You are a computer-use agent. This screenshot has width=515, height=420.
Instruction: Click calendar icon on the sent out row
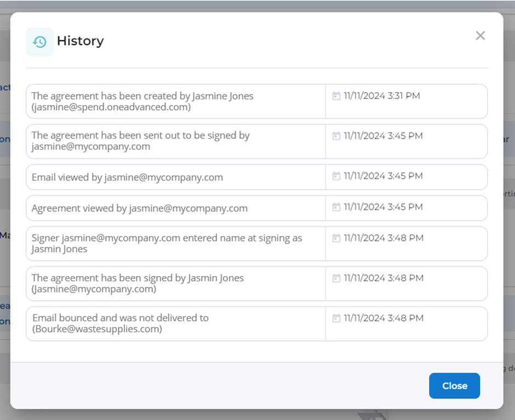336,136
